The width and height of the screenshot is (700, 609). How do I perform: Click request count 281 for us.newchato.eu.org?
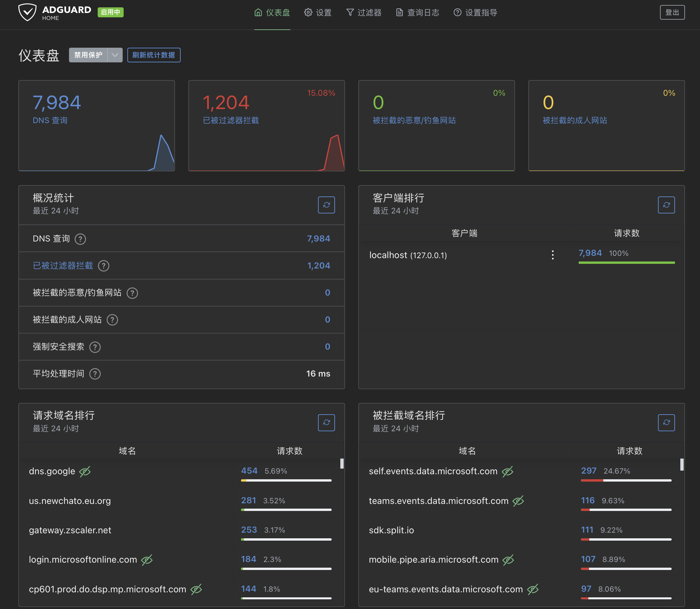[x=248, y=500]
